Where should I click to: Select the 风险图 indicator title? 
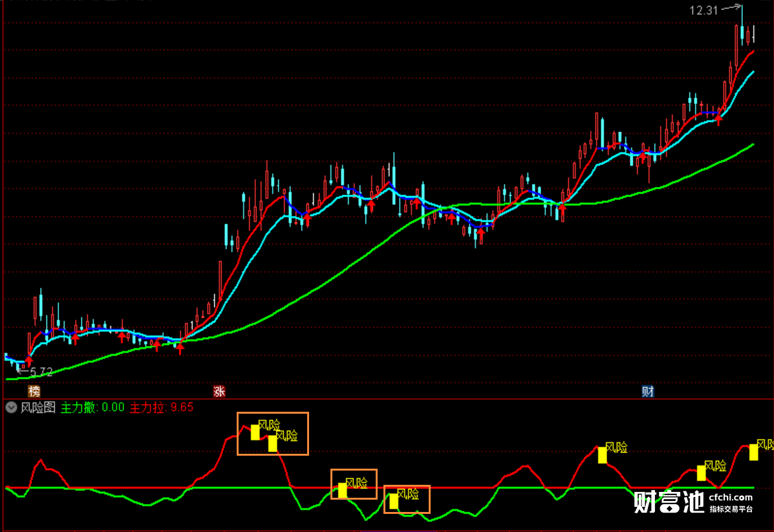tap(38, 408)
